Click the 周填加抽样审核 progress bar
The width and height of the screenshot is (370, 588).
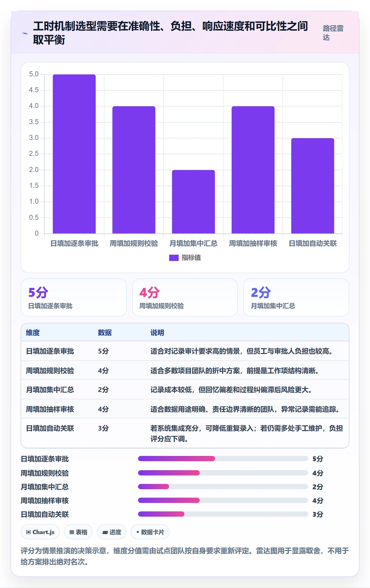(x=223, y=500)
